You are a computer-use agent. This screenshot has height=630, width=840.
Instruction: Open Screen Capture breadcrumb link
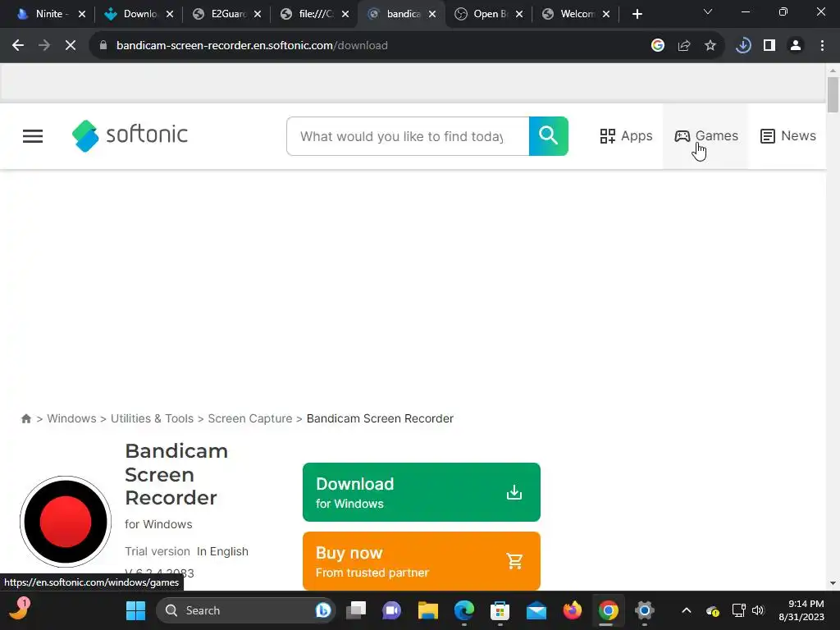250,418
